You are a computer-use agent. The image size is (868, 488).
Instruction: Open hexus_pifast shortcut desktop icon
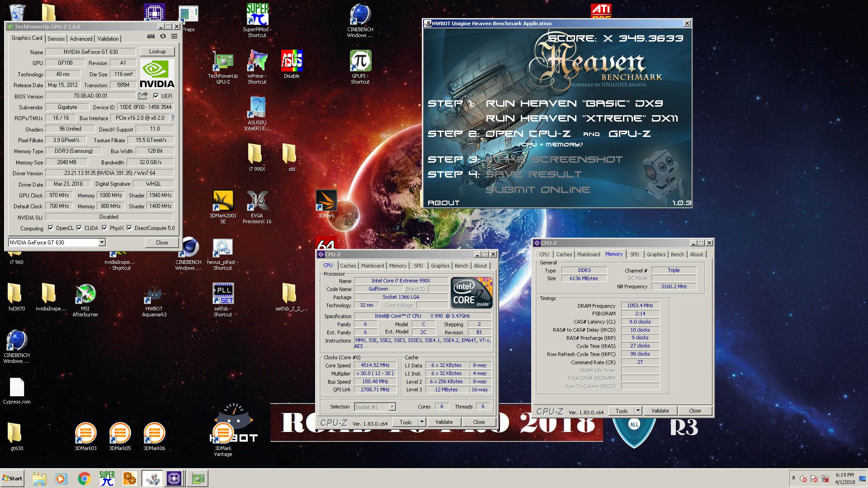click(223, 253)
